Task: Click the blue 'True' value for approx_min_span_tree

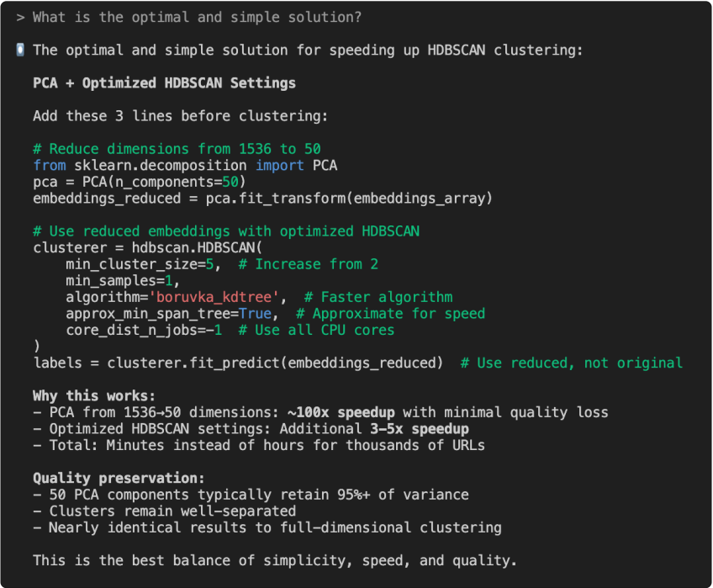Action: coord(255,313)
